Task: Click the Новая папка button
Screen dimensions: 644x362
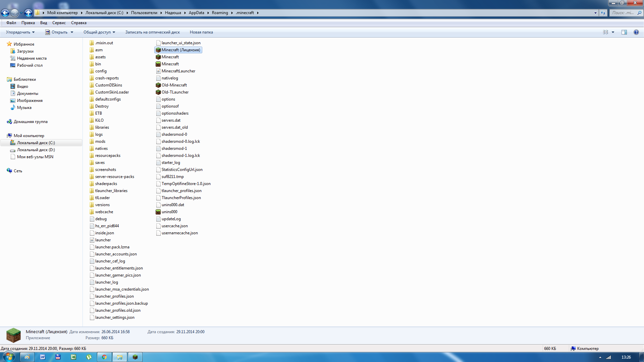Action: pyautogui.click(x=201, y=32)
